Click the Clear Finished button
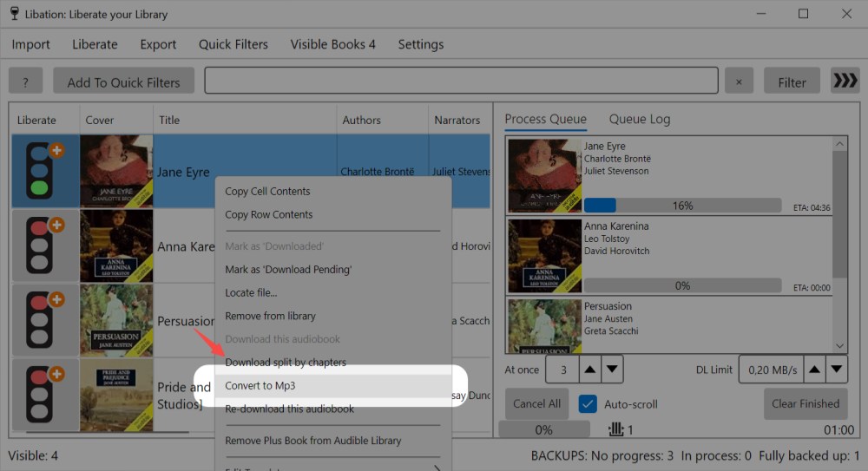Screen dimensions: 868x471 pyautogui.click(x=806, y=403)
